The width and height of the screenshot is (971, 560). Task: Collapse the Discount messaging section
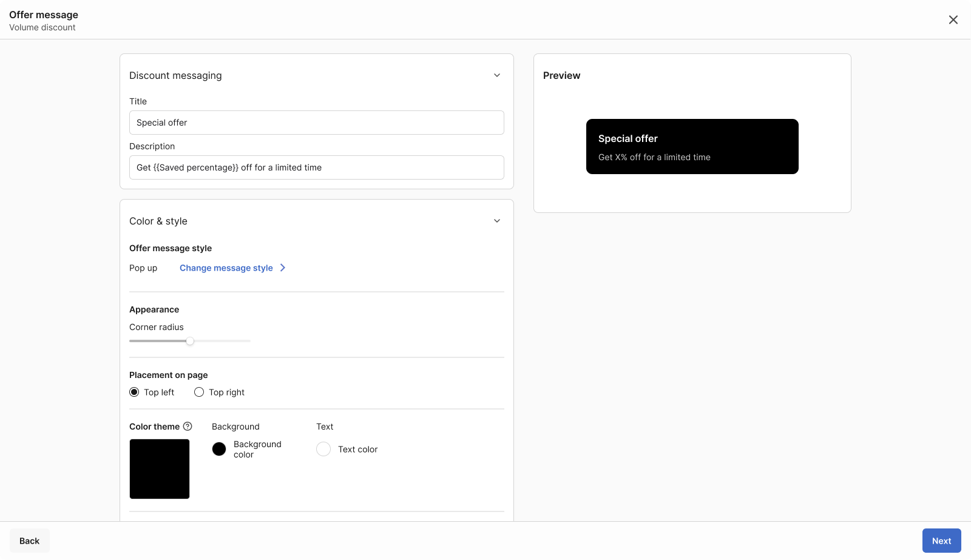(496, 75)
